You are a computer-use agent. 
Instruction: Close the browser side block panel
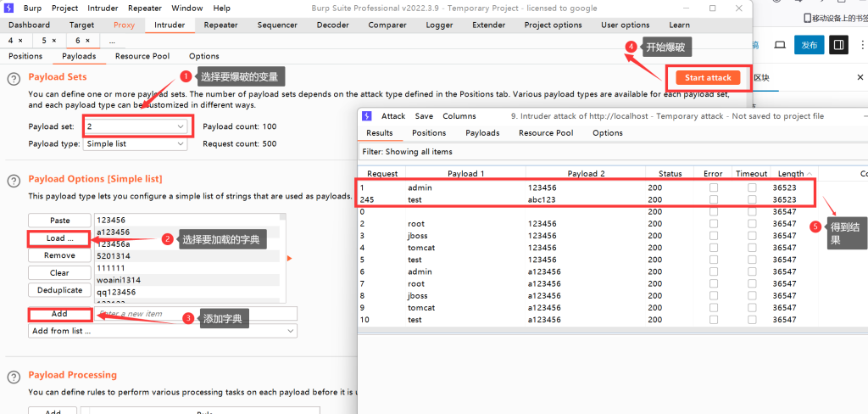coord(860,77)
